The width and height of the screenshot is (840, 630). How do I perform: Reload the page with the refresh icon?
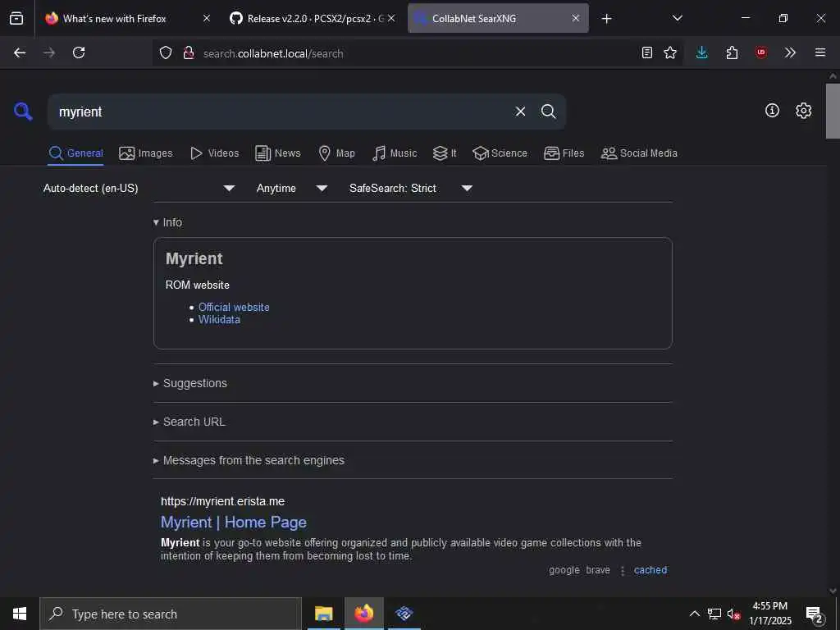click(79, 52)
